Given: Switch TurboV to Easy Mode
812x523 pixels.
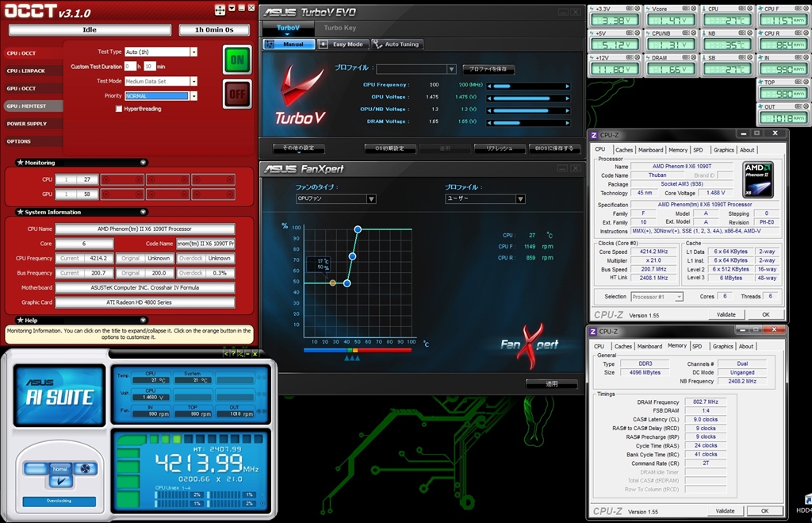Looking at the screenshot, I should (343, 44).
